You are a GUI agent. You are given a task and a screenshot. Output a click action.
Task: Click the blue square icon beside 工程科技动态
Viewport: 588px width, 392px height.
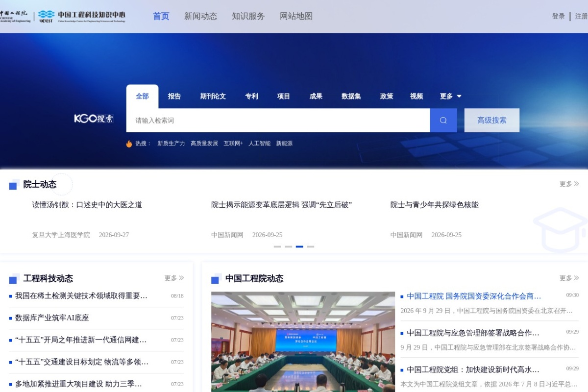(x=13, y=279)
